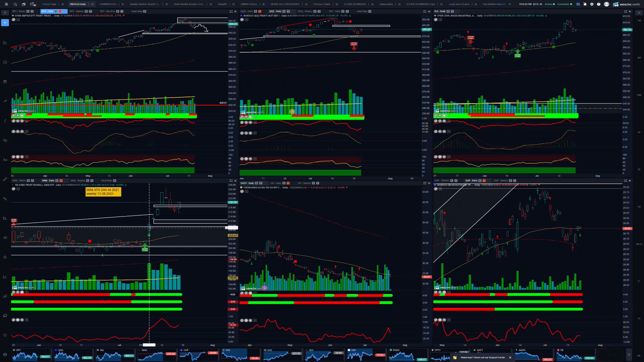Viewport: 644px width, 362px height.
Task: Click the Broker connection status indicator
Action: (550, 4)
